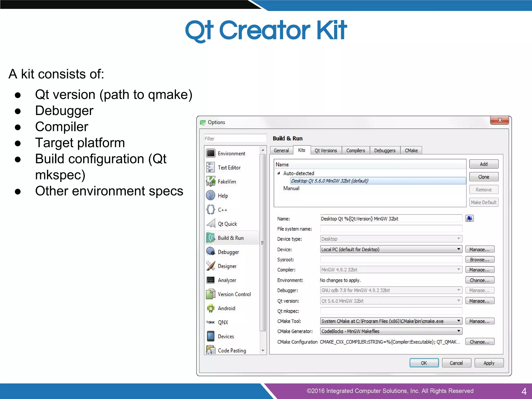Click the OK button
This screenshot has height=399, width=532.
424,363
